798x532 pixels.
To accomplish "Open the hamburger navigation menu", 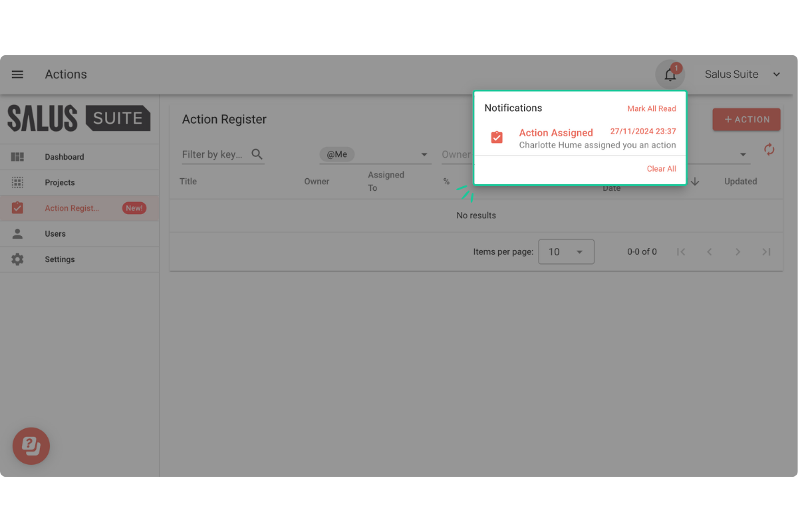I will pyautogui.click(x=17, y=74).
